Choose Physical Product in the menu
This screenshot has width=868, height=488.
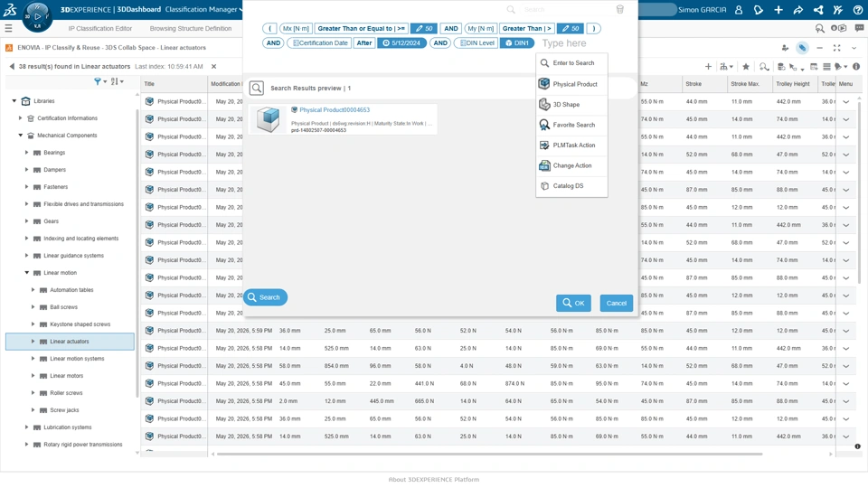coord(571,84)
